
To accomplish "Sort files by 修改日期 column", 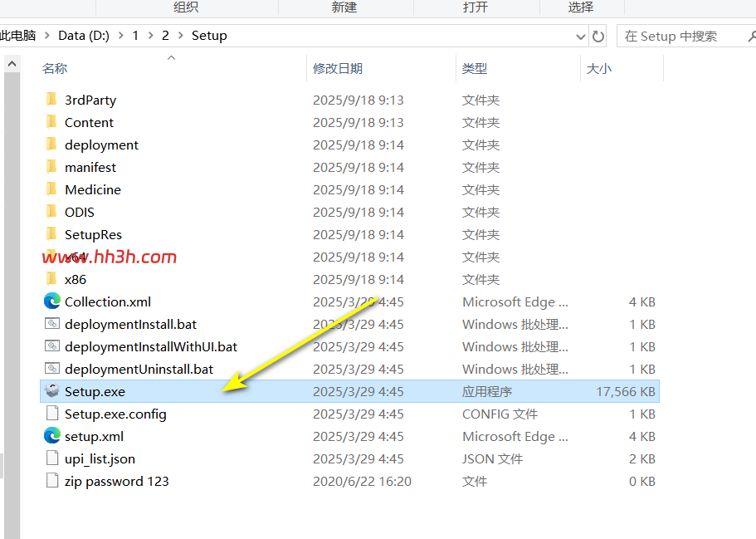I will [338, 69].
